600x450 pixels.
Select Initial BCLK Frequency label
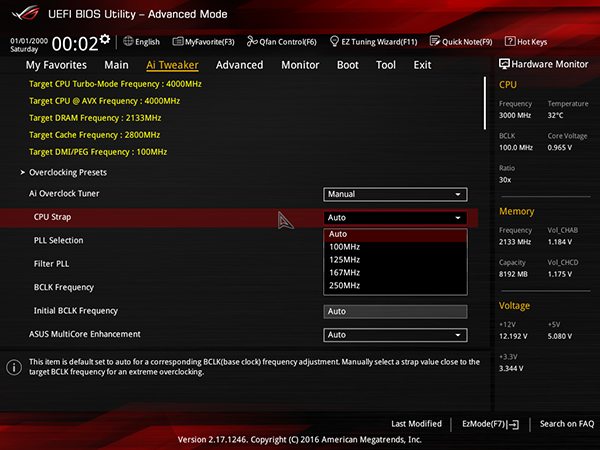click(76, 311)
